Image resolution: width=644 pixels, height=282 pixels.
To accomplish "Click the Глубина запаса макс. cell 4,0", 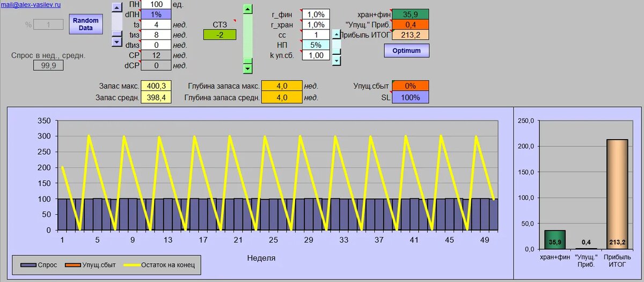I will pyautogui.click(x=282, y=85).
